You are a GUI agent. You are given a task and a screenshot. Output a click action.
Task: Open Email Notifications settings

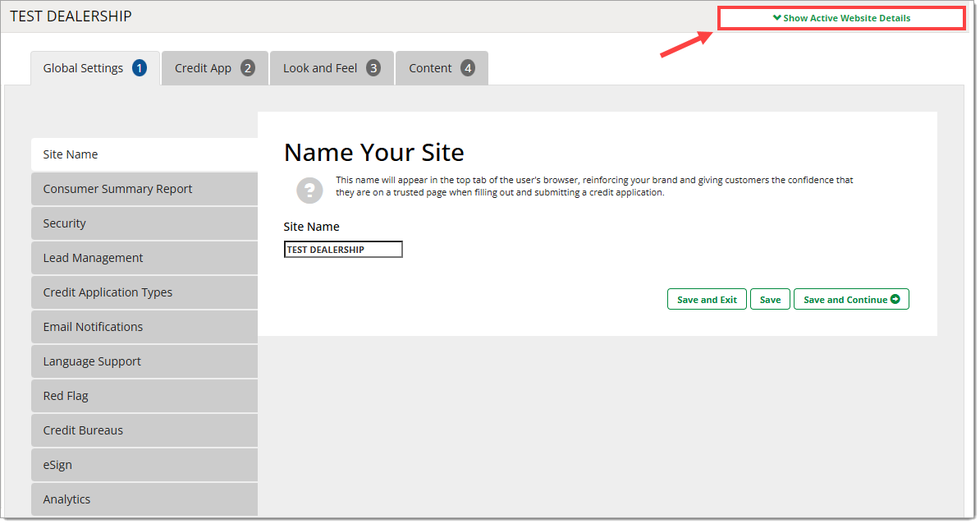[x=144, y=327]
